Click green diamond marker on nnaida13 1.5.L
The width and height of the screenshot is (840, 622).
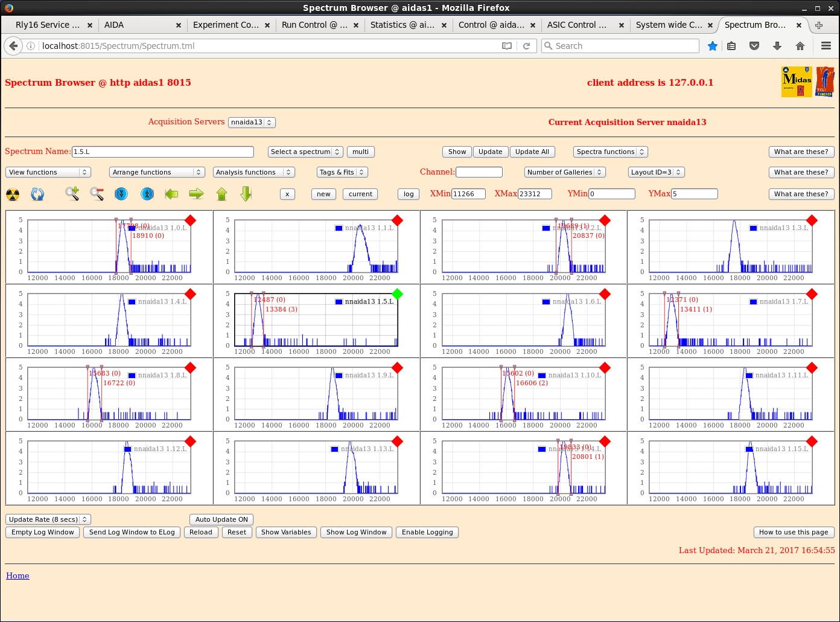click(x=397, y=294)
